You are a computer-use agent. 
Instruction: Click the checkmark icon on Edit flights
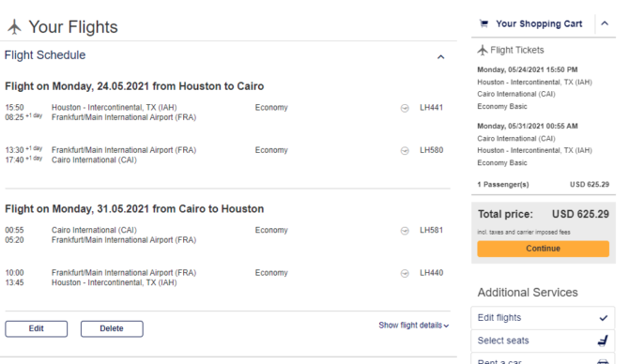click(604, 318)
